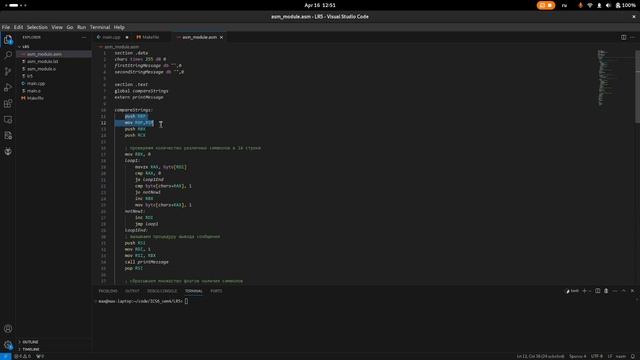Open Wi-Fi indicator in top bar
640x360 pixels.
590,5
